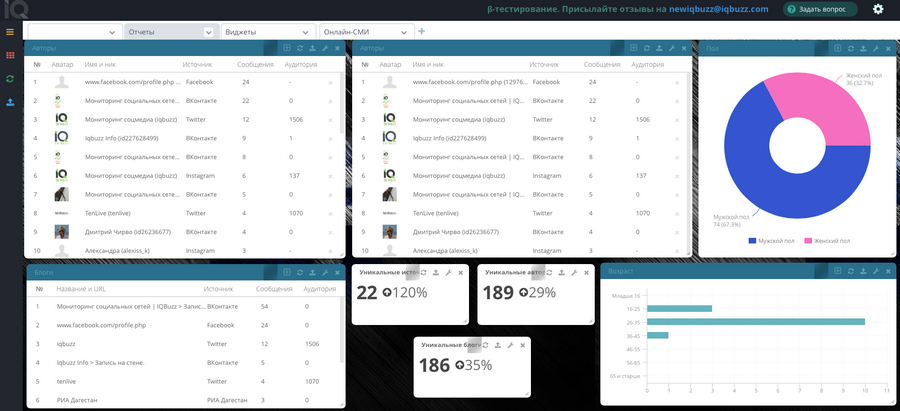Click the blue upload icon in sidebar
The image size is (900, 411).
click(10, 102)
